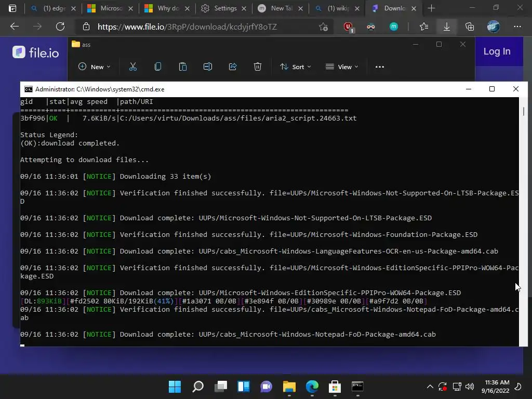
Task: Open Chat on the taskbar
Action: 267,387
